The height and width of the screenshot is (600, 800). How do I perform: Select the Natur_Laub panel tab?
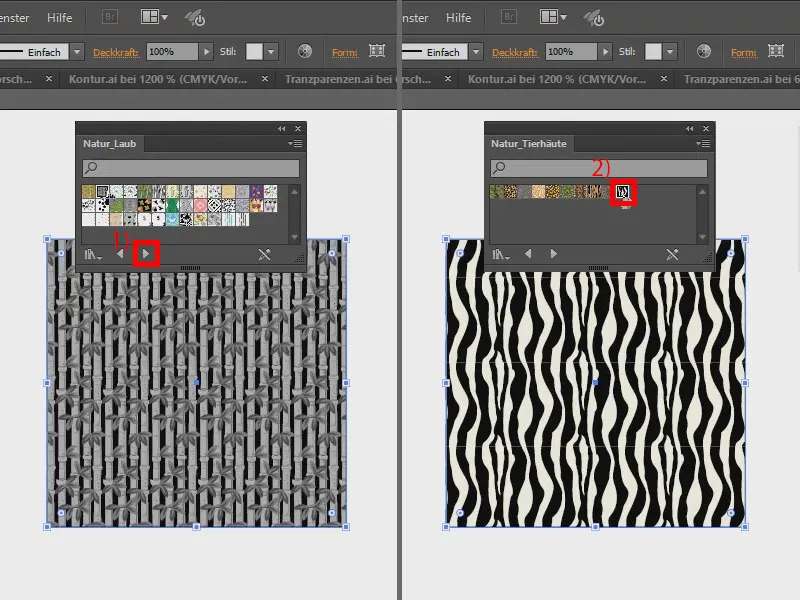[x=110, y=144]
